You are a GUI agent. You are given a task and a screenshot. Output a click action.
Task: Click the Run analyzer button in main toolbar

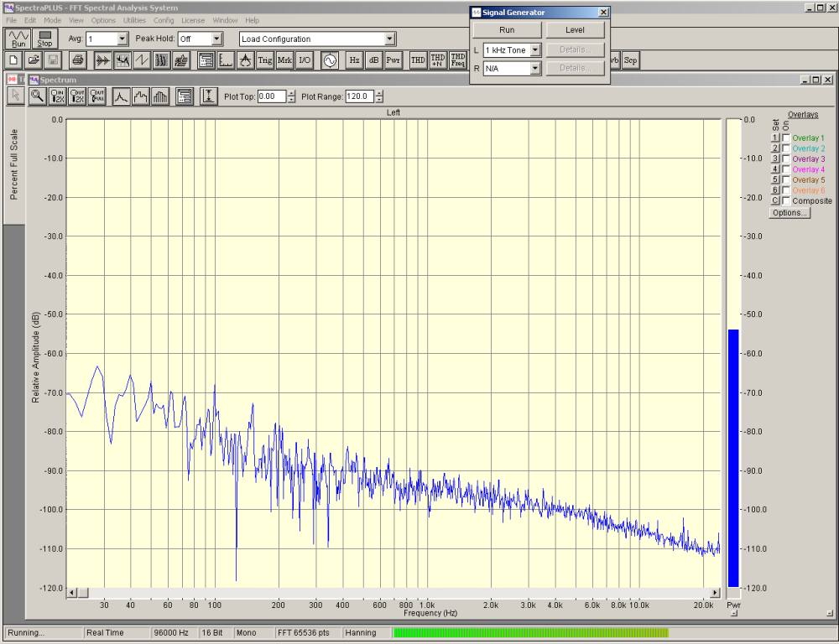tap(18, 39)
